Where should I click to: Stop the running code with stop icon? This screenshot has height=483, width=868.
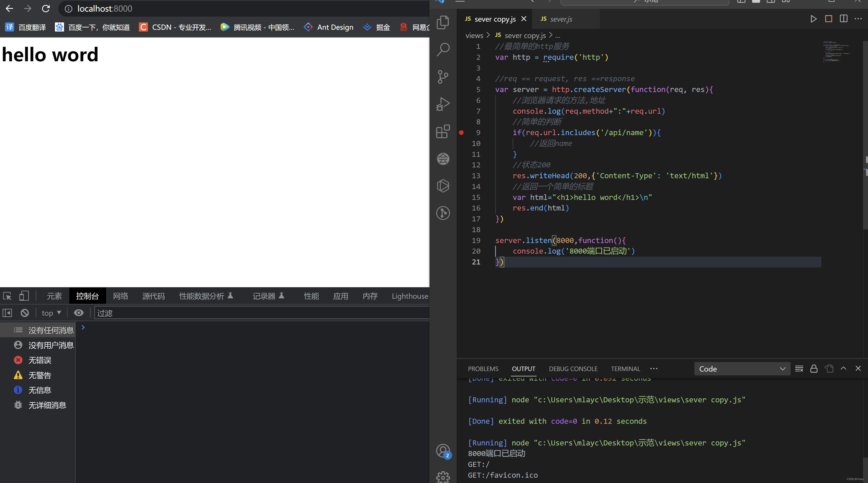[829, 19]
